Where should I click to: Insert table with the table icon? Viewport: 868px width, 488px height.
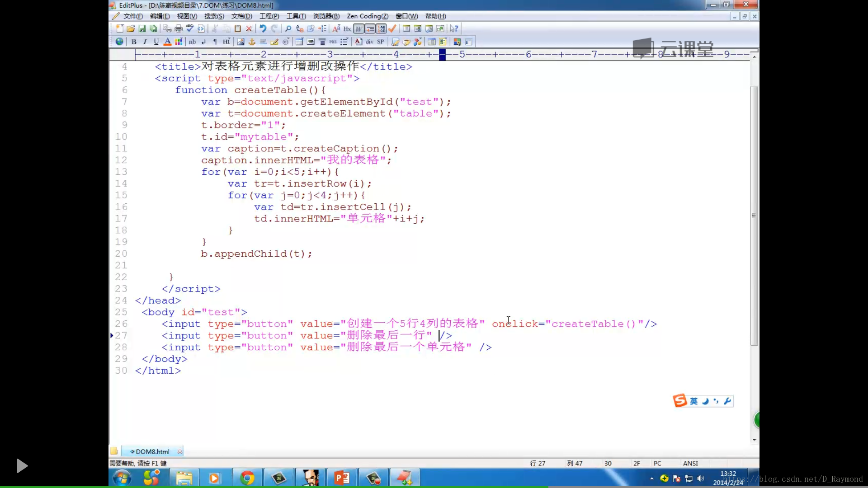click(299, 42)
